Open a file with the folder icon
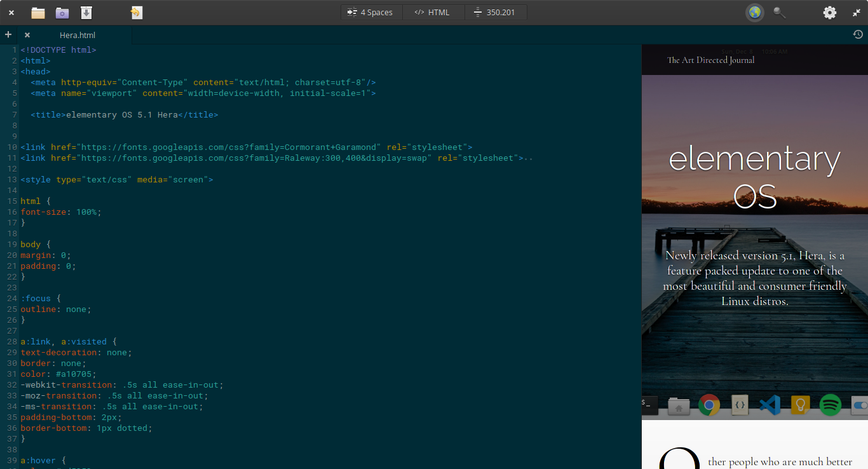This screenshot has width=868, height=469. tap(38, 12)
